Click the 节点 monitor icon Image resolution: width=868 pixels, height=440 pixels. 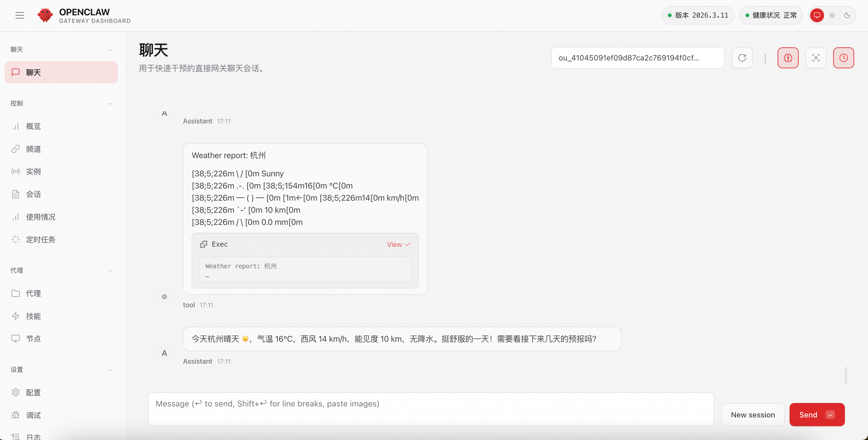point(16,338)
